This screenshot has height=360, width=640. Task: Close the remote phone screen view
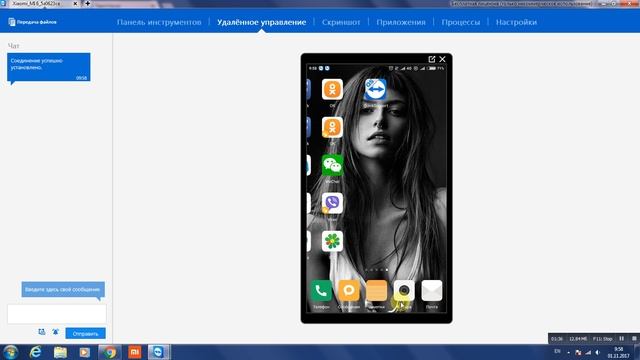[442, 59]
